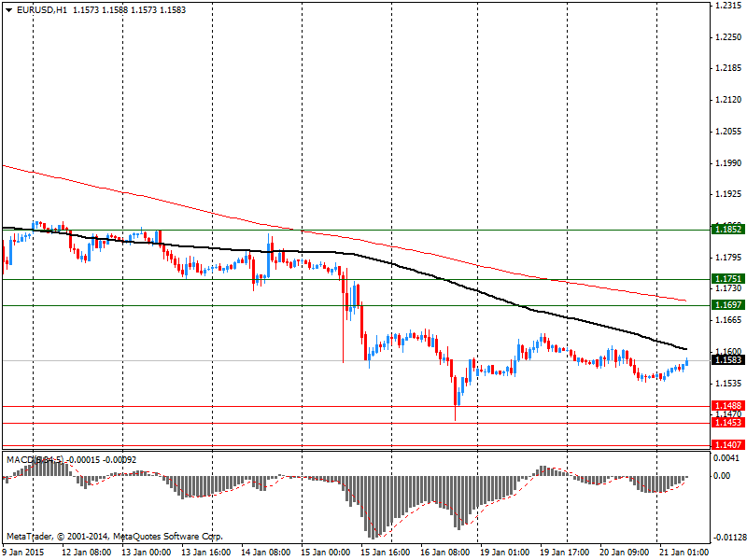Viewport: 747px width, 560px height.
Task: Click the 12 Jan 08:00 time label
Action: (87, 553)
